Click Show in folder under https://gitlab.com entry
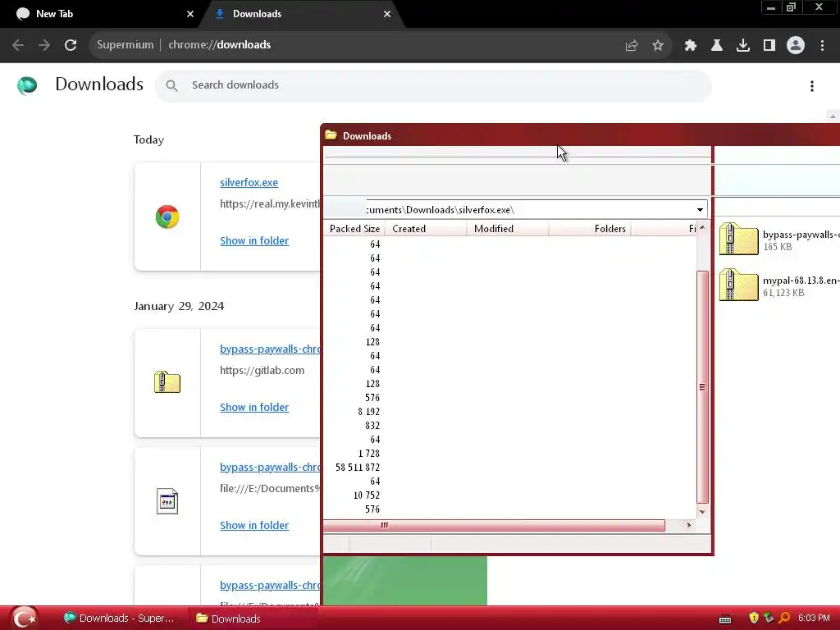 point(254,407)
